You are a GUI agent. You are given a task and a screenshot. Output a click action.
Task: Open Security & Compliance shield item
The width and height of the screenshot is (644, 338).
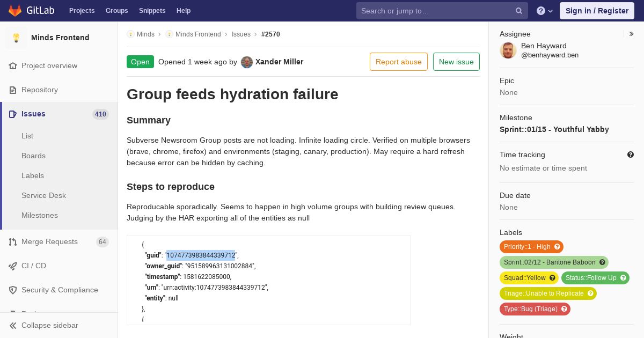point(59,290)
